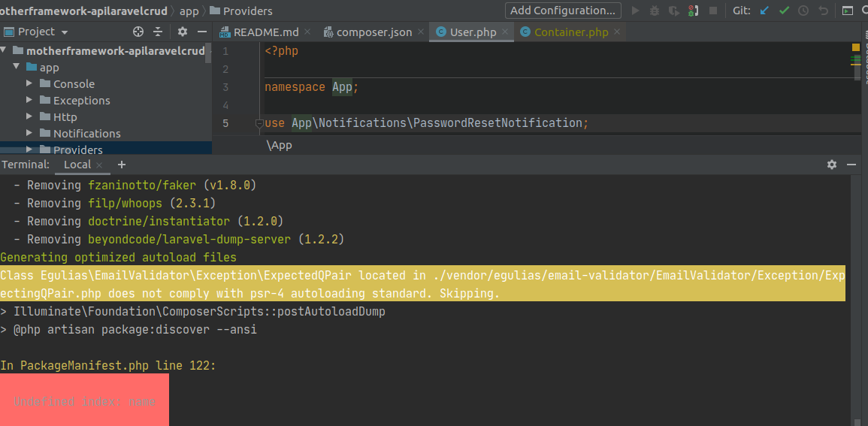Click the Collapse All icon in Project panel
This screenshot has height=426, width=868.
click(x=158, y=32)
